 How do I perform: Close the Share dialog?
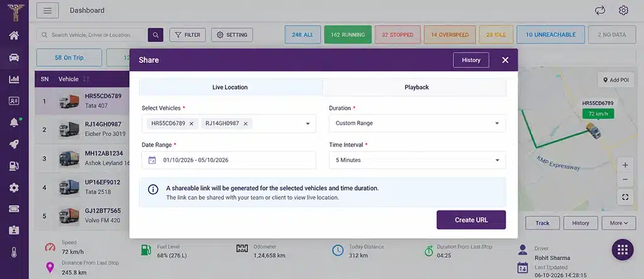tap(505, 60)
